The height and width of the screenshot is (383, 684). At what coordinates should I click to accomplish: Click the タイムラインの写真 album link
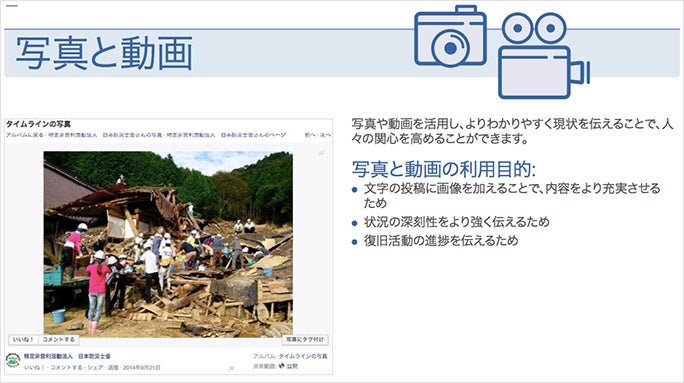tap(303, 356)
